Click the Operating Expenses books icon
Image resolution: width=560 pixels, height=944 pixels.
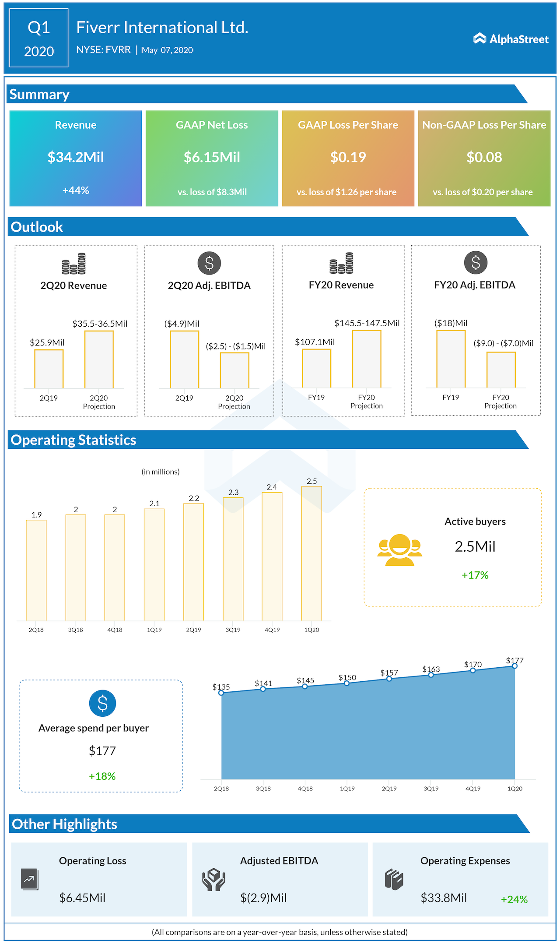(x=394, y=879)
